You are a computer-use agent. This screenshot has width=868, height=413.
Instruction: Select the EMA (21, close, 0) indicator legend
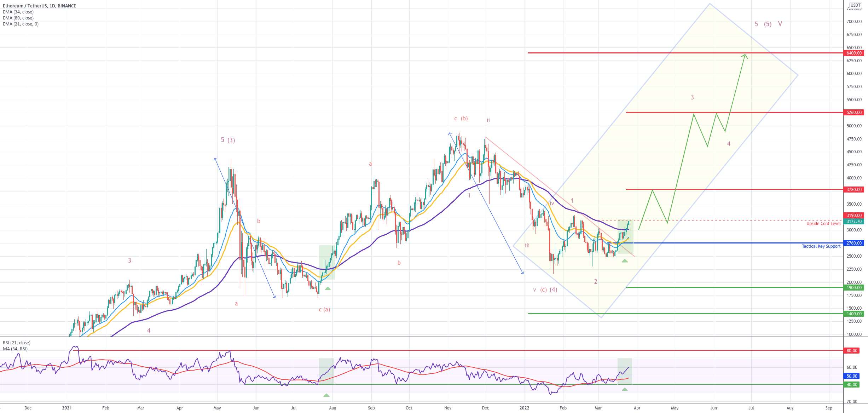pos(21,24)
